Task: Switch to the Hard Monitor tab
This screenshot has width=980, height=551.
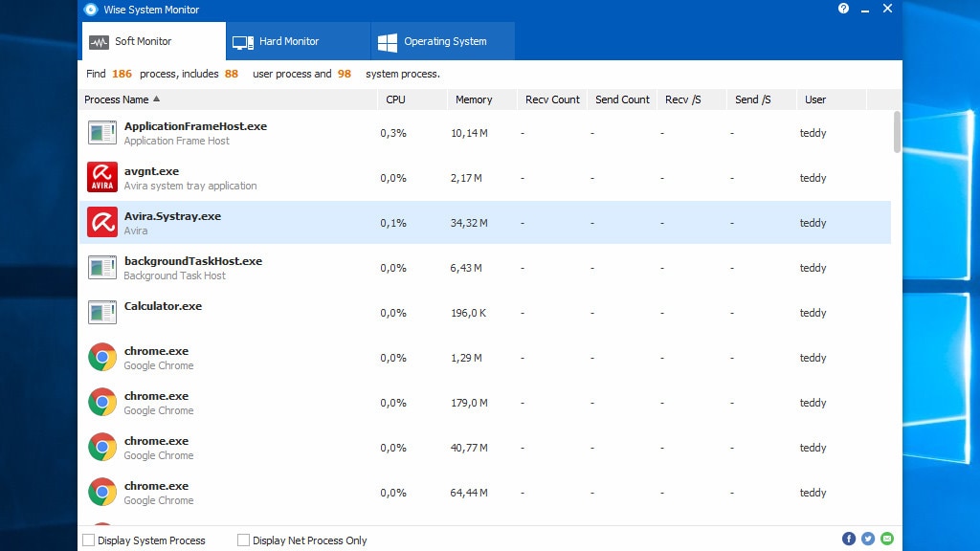Action: click(299, 41)
